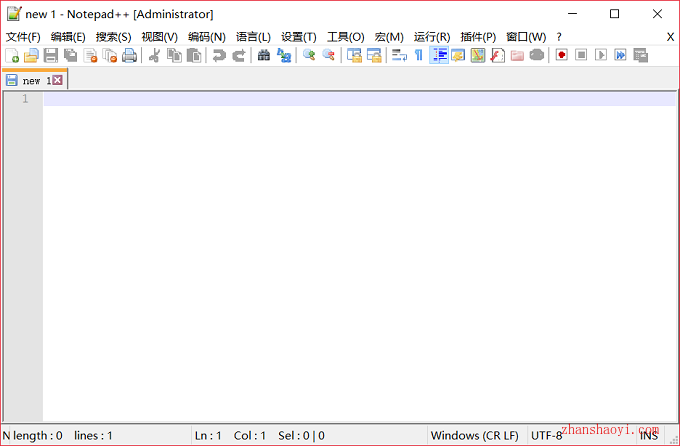Click 'Windows (CR LF)' in status bar
Image resolution: width=680 pixels, height=446 pixels.
pos(474,435)
